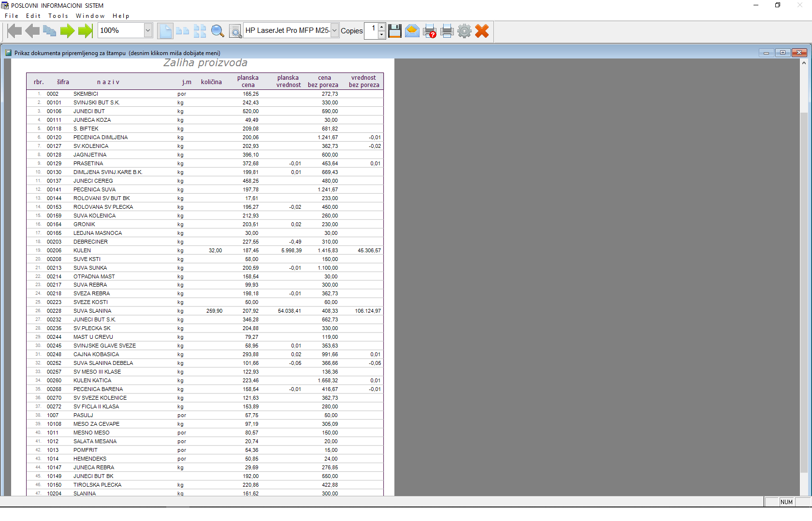
Task: Click the code 10108 in the table
Action: [x=54, y=424]
